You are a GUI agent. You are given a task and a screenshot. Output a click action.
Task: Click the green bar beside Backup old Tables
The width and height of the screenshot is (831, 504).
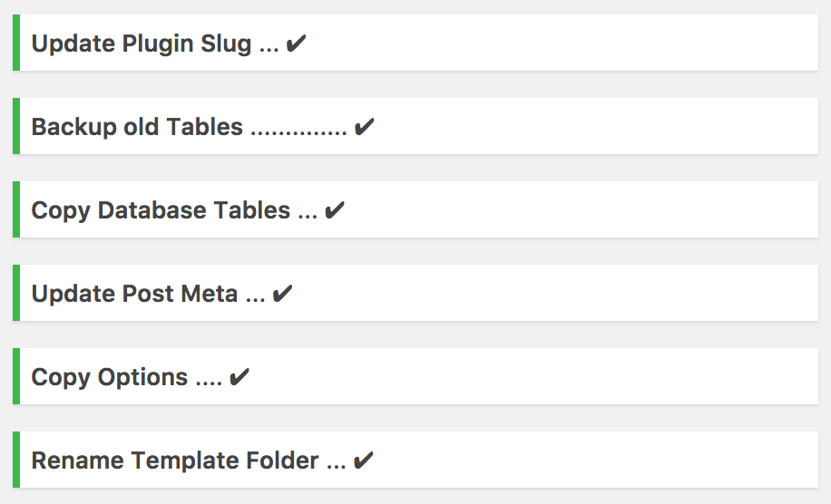pyautogui.click(x=16, y=126)
